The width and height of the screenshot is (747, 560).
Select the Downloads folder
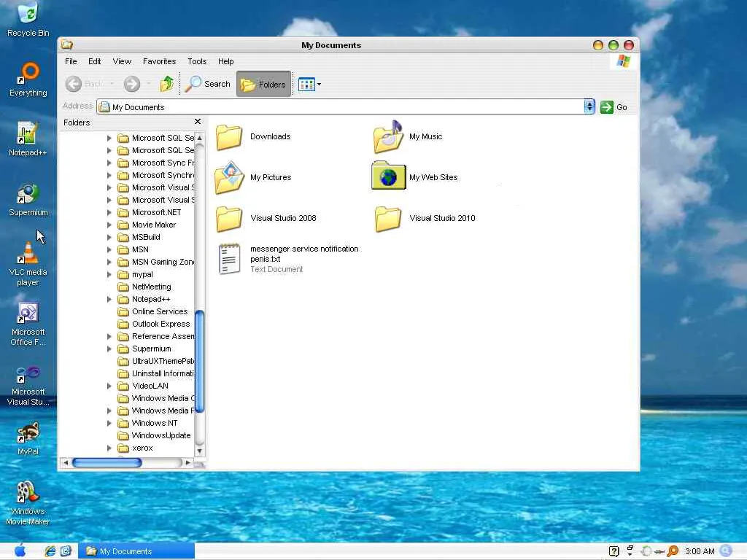[x=253, y=136]
